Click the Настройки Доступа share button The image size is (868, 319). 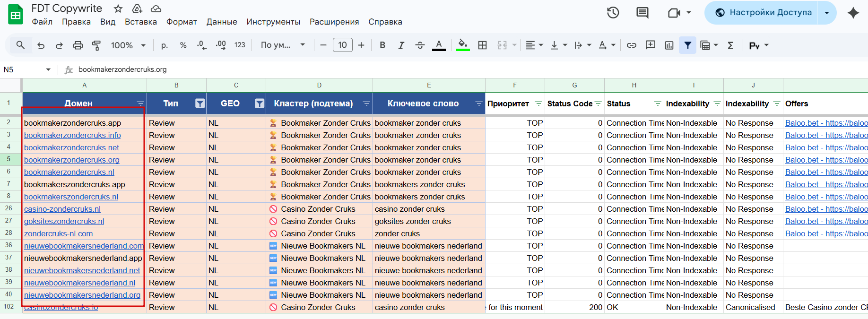click(764, 13)
